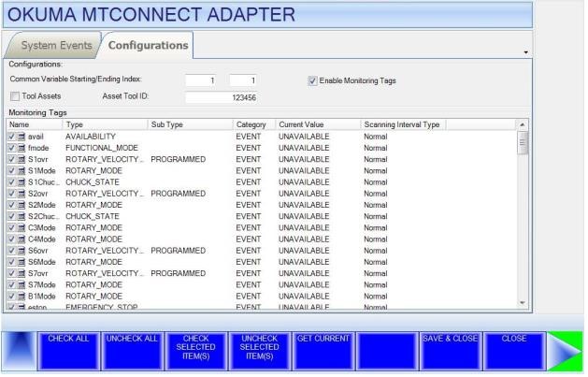Click the UNCHECK ALL button
The width and height of the screenshot is (588, 377).
point(132,352)
